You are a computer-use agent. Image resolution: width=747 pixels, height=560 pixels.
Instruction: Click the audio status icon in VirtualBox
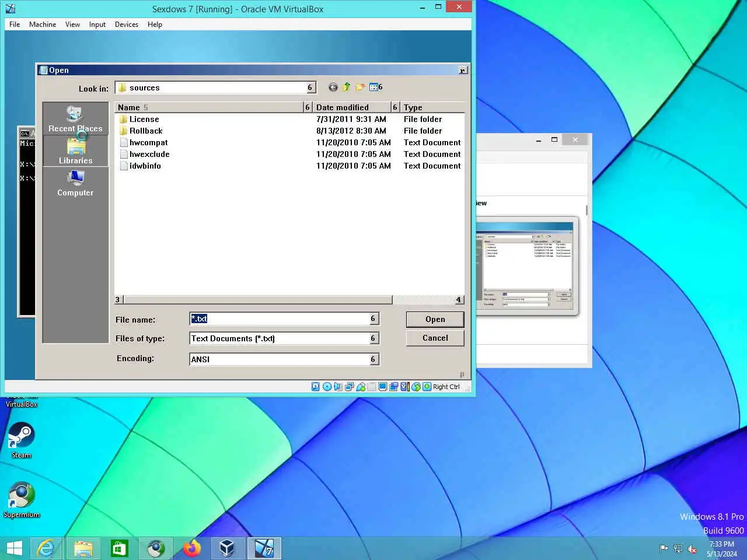point(338,387)
